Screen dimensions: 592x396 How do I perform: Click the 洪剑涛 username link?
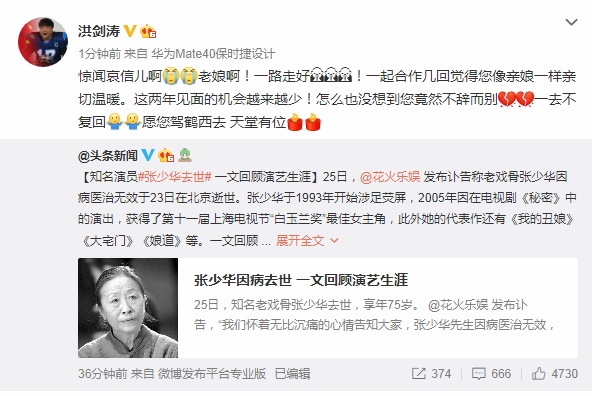point(99,31)
